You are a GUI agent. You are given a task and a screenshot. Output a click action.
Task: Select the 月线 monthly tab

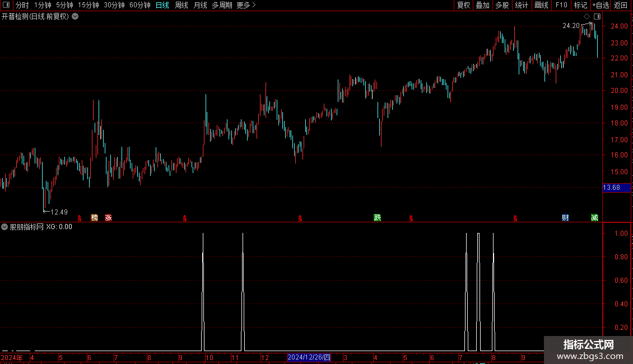(200, 5)
